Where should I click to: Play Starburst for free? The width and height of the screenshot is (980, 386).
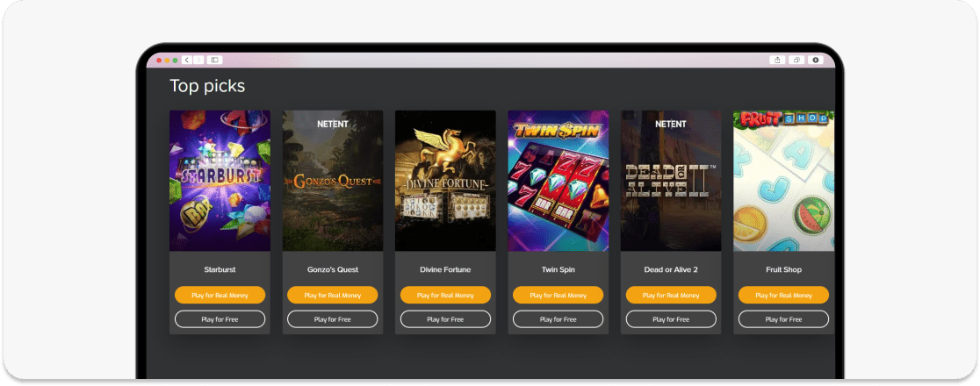pos(220,319)
